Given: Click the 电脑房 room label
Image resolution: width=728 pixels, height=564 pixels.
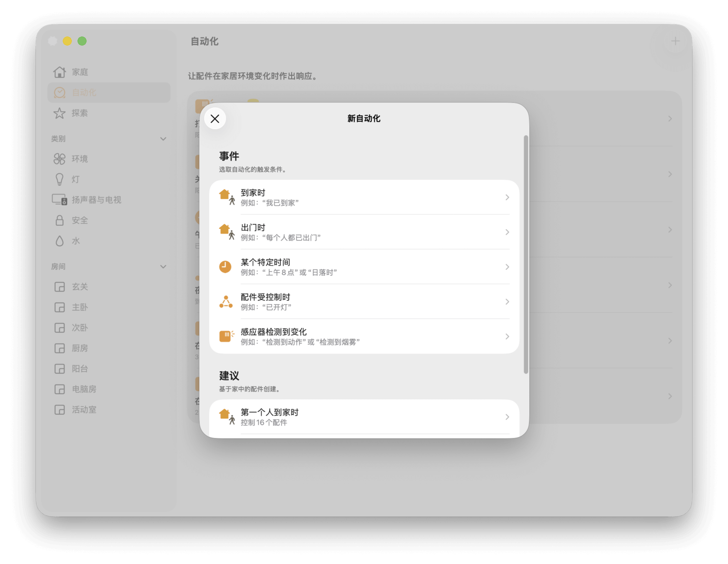Looking at the screenshot, I should coord(84,389).
